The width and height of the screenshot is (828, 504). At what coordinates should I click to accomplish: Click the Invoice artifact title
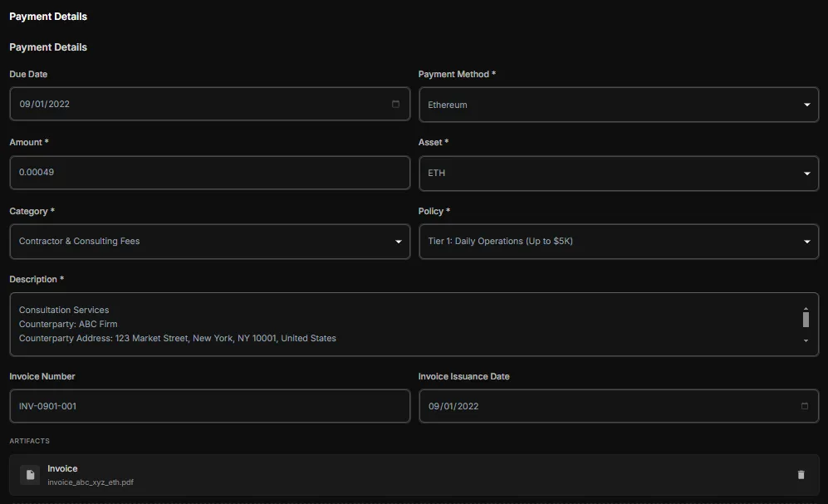tap(62, 468)
